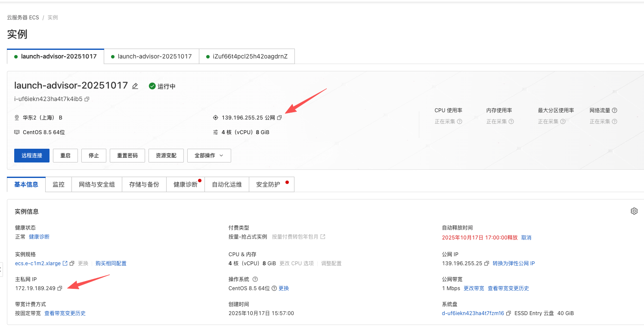Open the instance info settings gear
Image resolution: width=644 pixels, height=334 pixels.
pos(634,211)
